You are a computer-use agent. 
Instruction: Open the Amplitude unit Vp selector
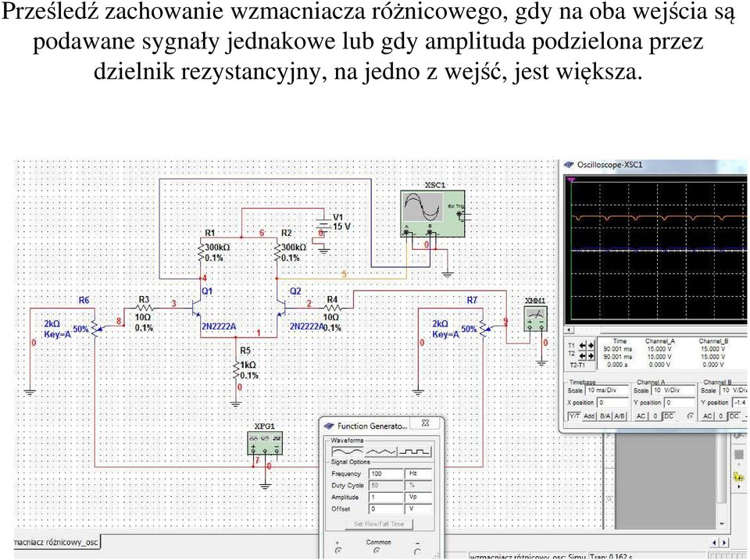[418, 497]
